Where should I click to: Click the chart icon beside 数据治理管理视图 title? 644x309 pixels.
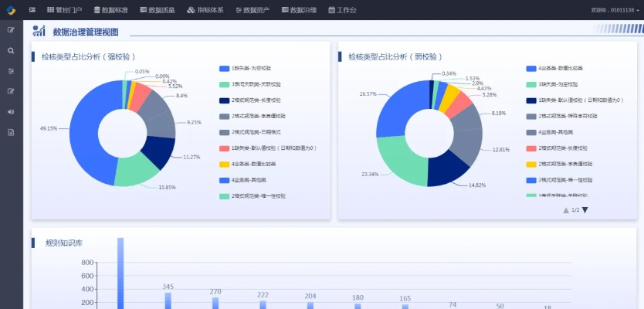click(x=39, y=31)
